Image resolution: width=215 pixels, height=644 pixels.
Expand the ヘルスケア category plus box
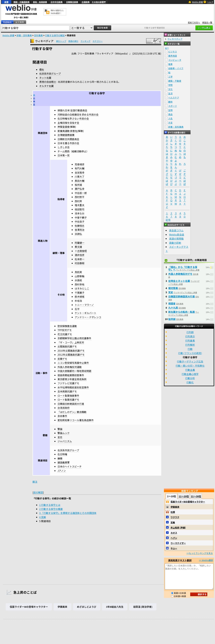tap(166, 97)
